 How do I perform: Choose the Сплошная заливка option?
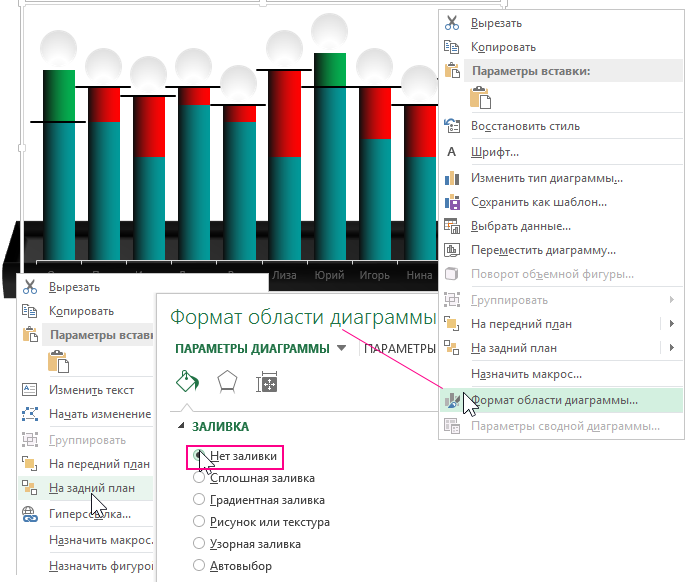coord(199,478)
